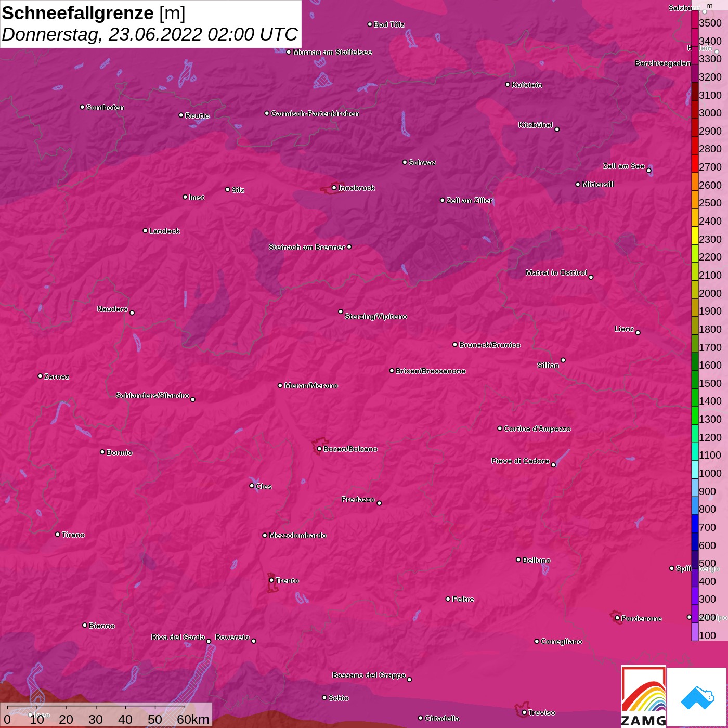Click the Riva del Garda label
The image size is (728, 728).
point(178,637)
